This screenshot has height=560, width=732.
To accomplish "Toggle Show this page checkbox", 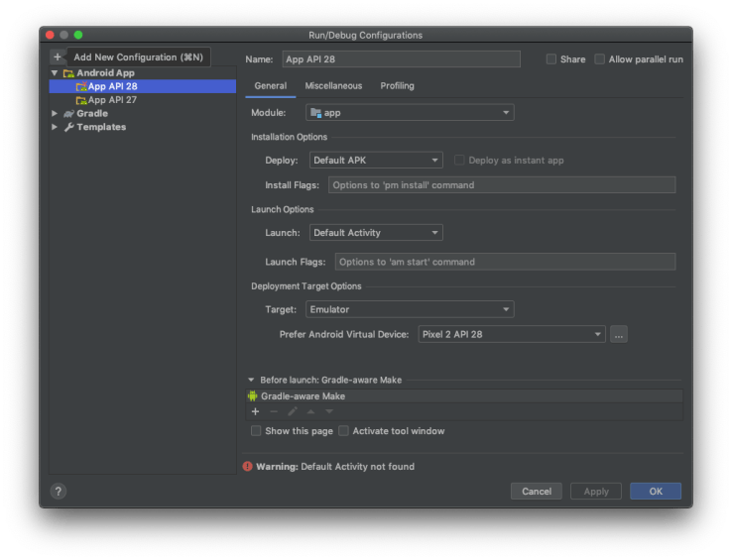I will click(256, 431).
